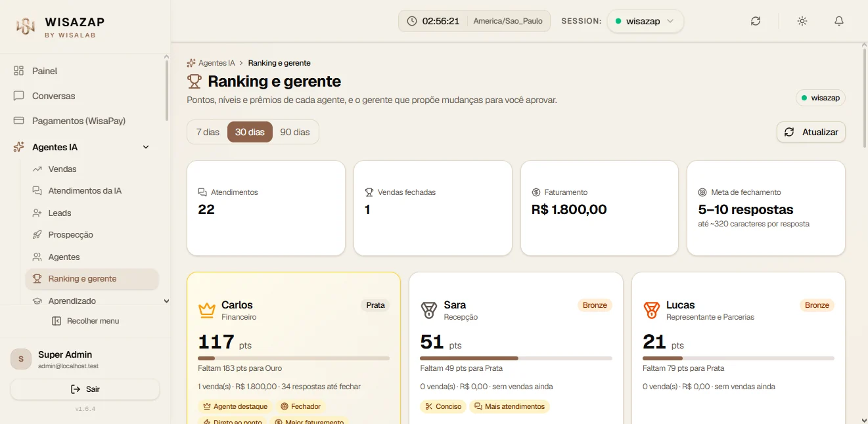Viewport: 868px width, 424px height.
Task: Click the Super Admin avatar
Action: pyautogui.click(x=21, y=359)
